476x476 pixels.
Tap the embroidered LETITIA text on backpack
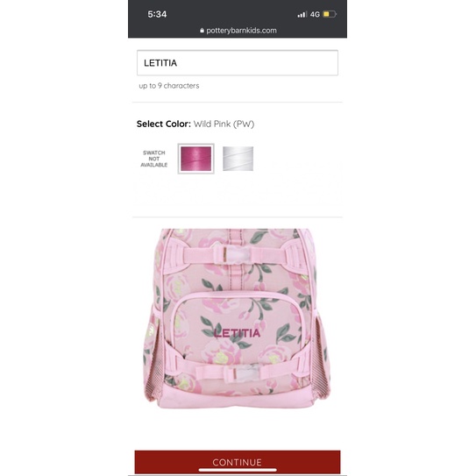(238, 333)
